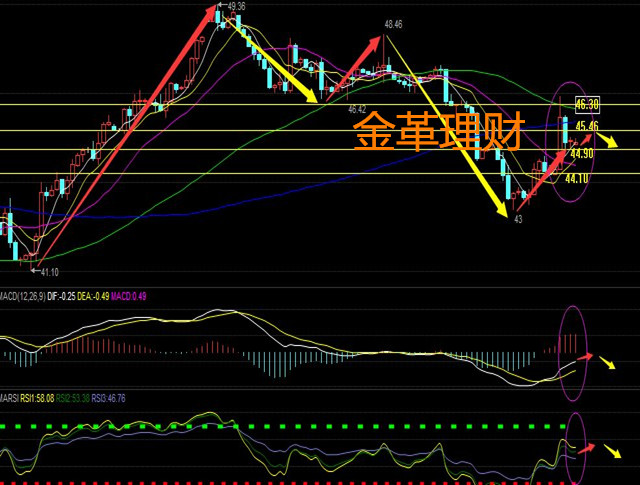The image size is (640, 485).
Task: Open the MARSI indicator label
Action: [x=11, y=398]
